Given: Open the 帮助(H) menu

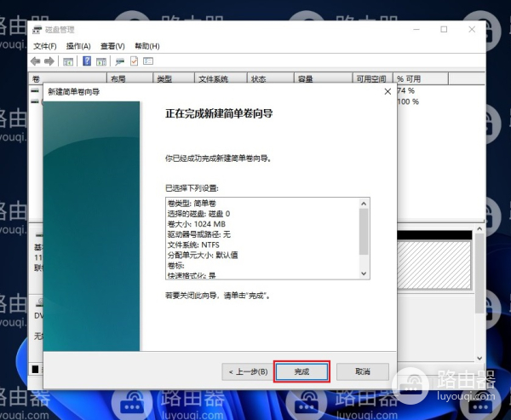Looking at the screenshot, I should click(x=147, y=46).
